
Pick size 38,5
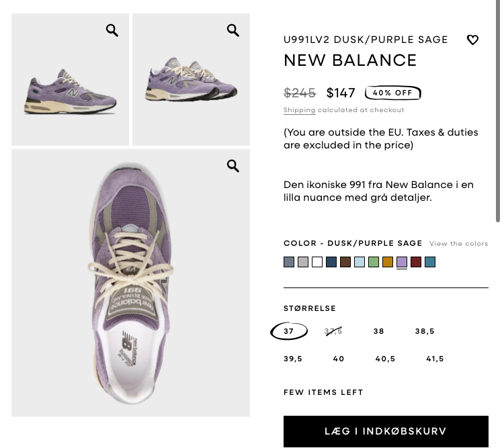pos(425,331)
